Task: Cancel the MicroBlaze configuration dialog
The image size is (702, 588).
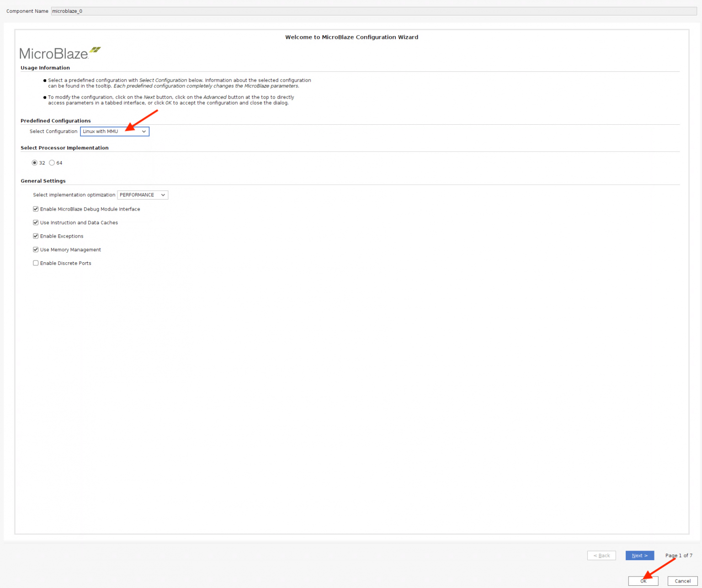Action: [x=682, y=581]
